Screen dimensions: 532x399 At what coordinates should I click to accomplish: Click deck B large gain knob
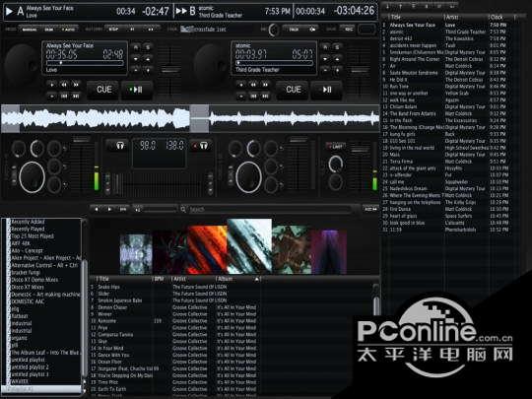tap(248, 177)
